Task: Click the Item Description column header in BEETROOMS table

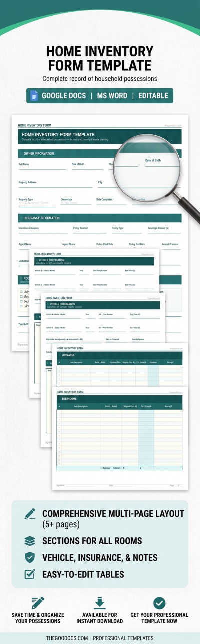Action: point(80,406)
